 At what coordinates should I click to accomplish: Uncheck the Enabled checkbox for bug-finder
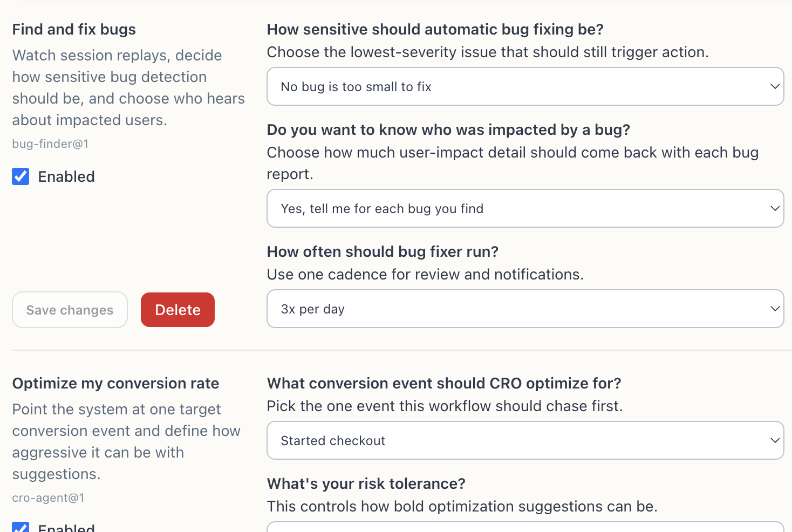point(21,176)
